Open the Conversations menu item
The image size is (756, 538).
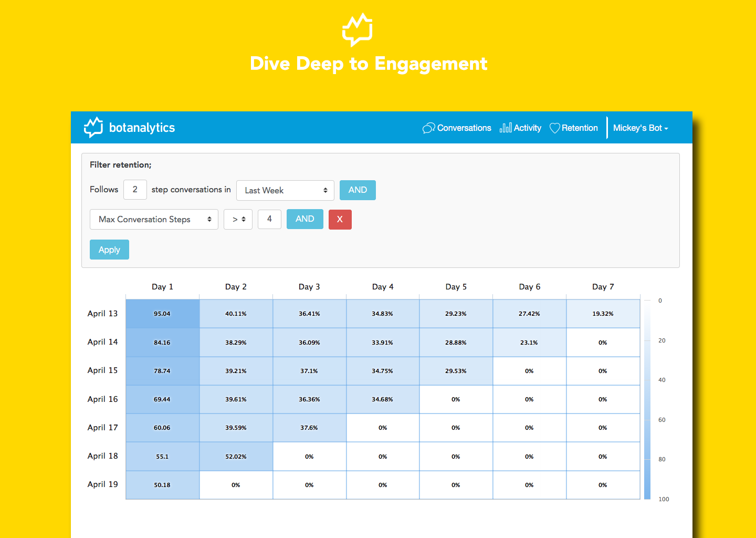tap(457, 128)
